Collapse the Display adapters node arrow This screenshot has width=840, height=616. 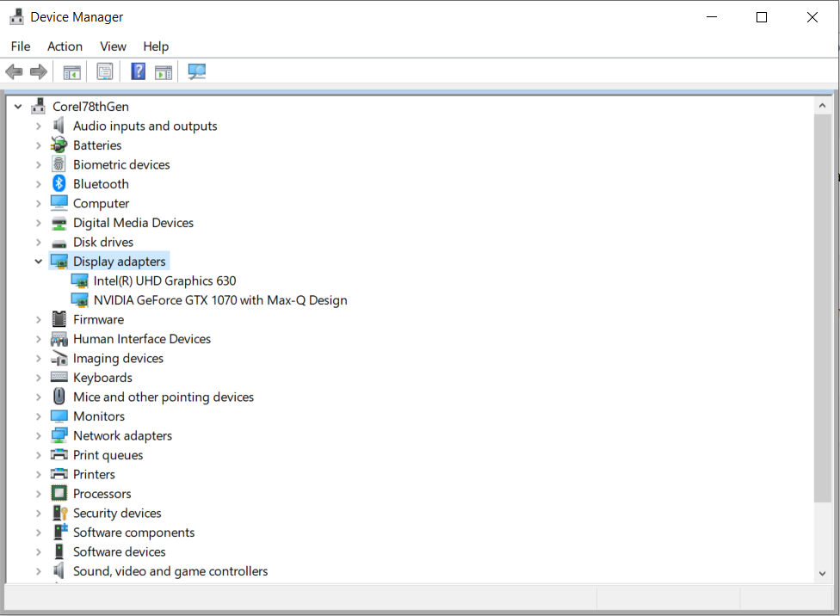[x=39, y=262]
